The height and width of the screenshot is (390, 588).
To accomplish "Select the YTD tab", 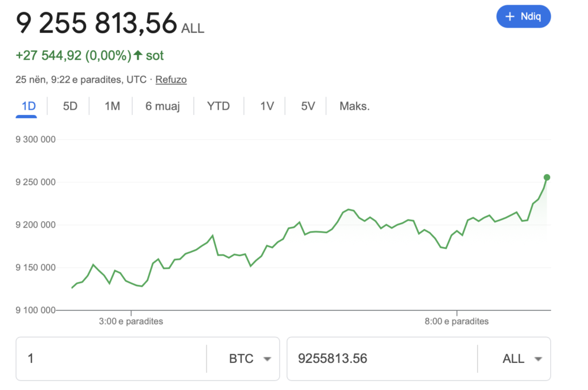I will click(x=218, y=106).
